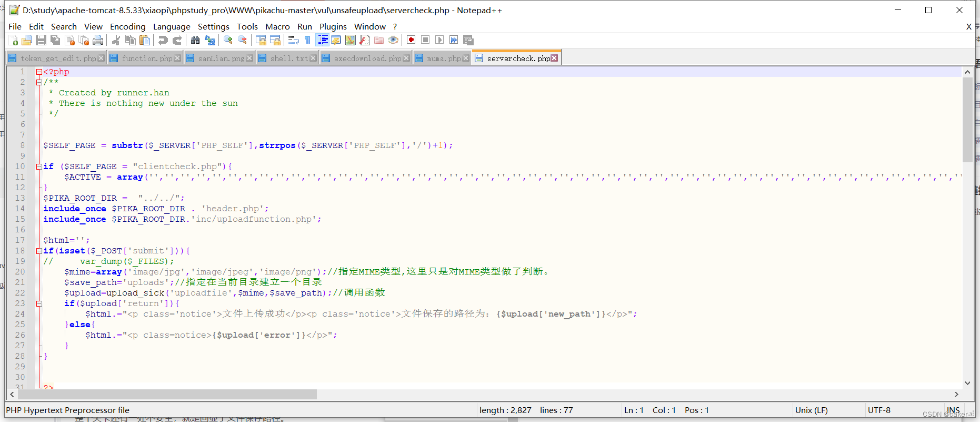Open the Replace dialog icon
Screen dimensions: 980x422
coord(209,40)
